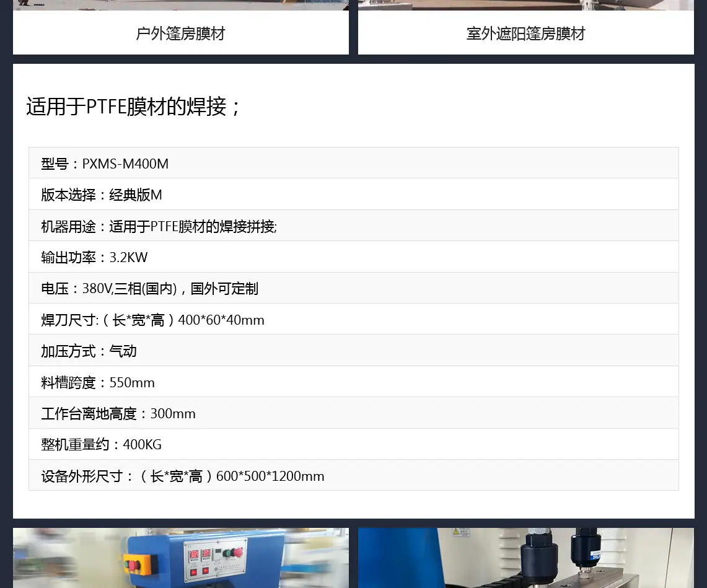Click the 料槽跨度 550mm row
This screenshot has height=588, width=707.
353,382
